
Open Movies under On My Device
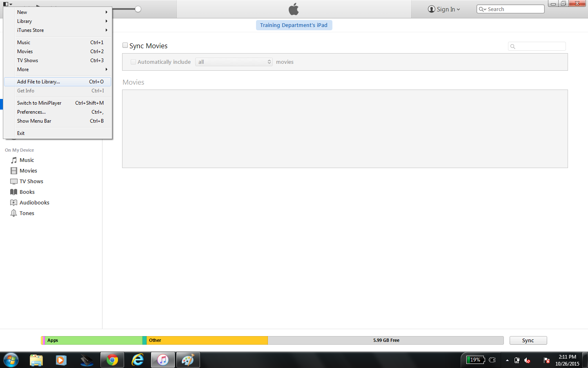(28, 171)
